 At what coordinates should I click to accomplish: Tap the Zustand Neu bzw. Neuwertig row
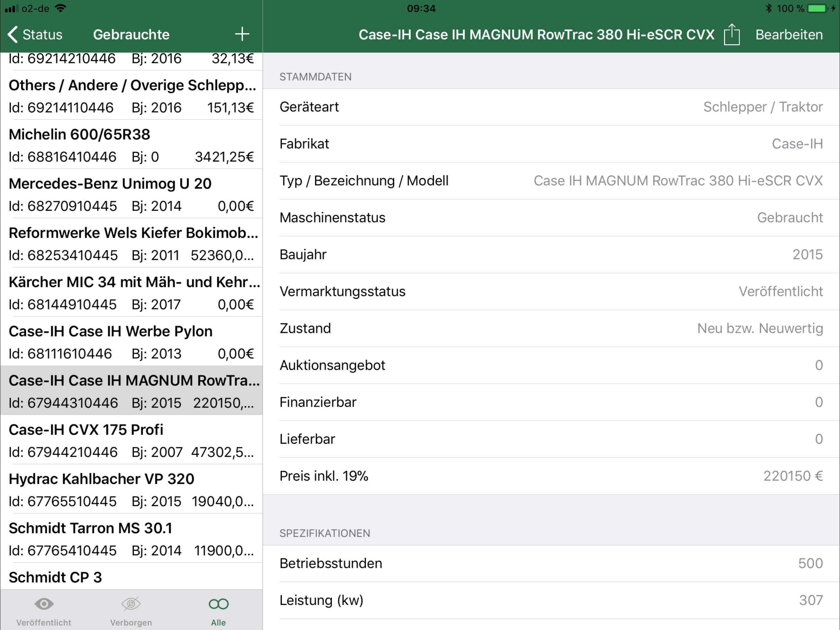[551, 328]
